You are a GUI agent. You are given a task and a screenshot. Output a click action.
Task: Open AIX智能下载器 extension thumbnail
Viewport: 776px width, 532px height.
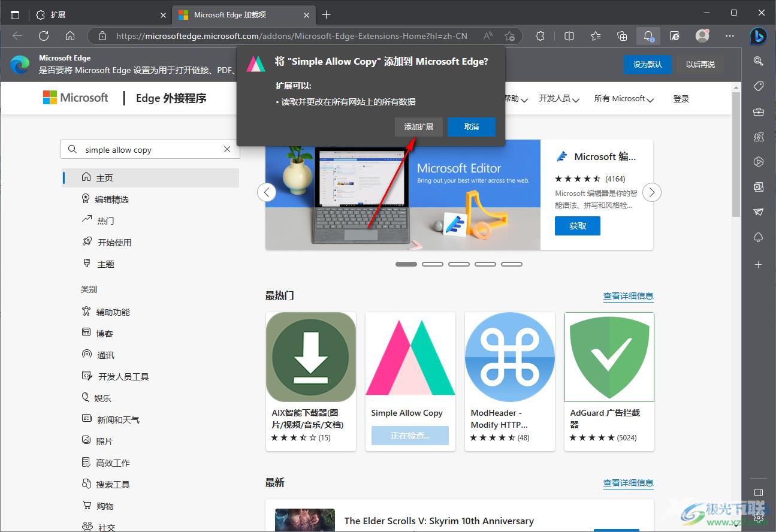[x=311, y=357]
